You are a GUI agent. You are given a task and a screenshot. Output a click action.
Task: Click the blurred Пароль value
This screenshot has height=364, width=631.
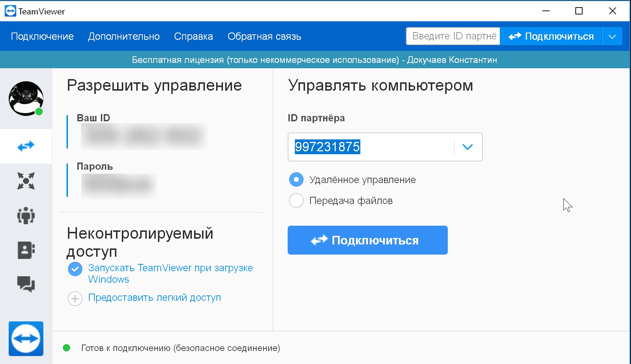pos(119,186)
